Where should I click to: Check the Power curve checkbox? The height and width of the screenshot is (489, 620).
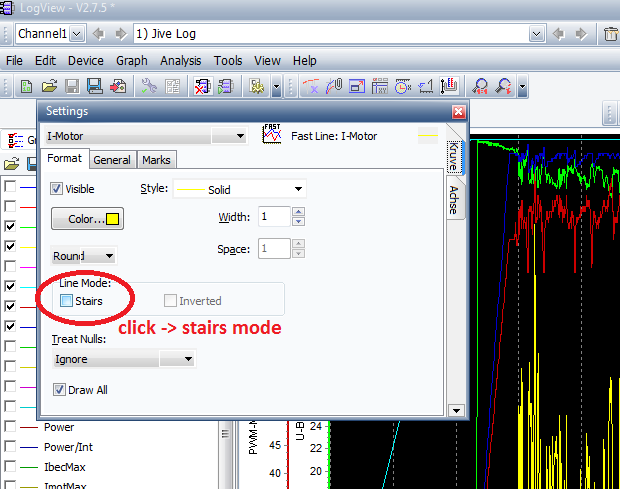[x=10, y=427]
